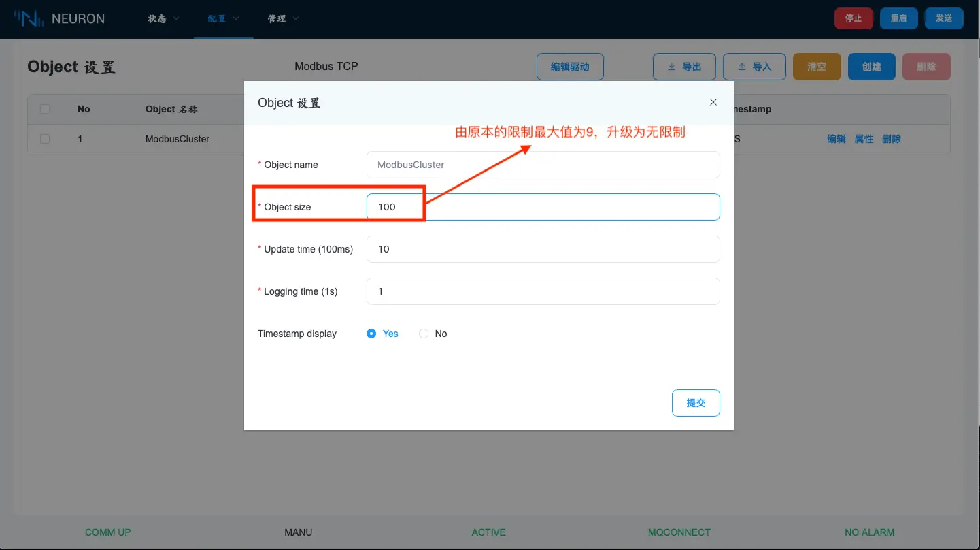Click the Logging time input field
This screenshot has width=980, height=550.
(543, 291)
